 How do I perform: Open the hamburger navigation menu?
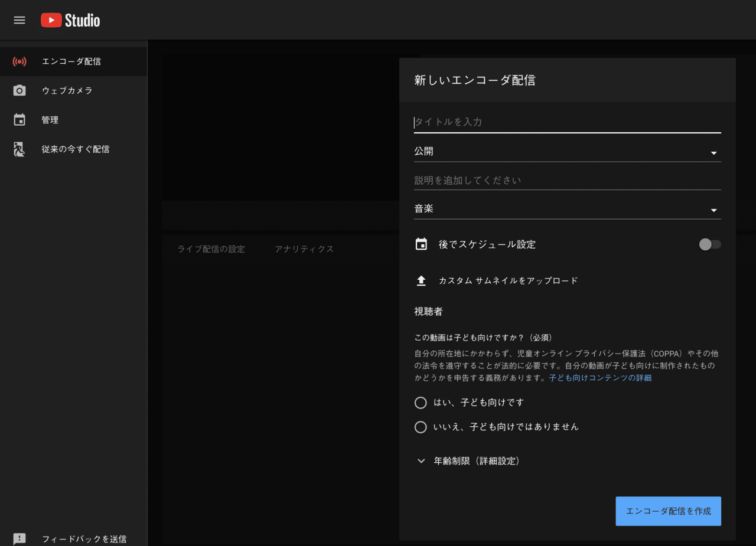tap(19, 19)
